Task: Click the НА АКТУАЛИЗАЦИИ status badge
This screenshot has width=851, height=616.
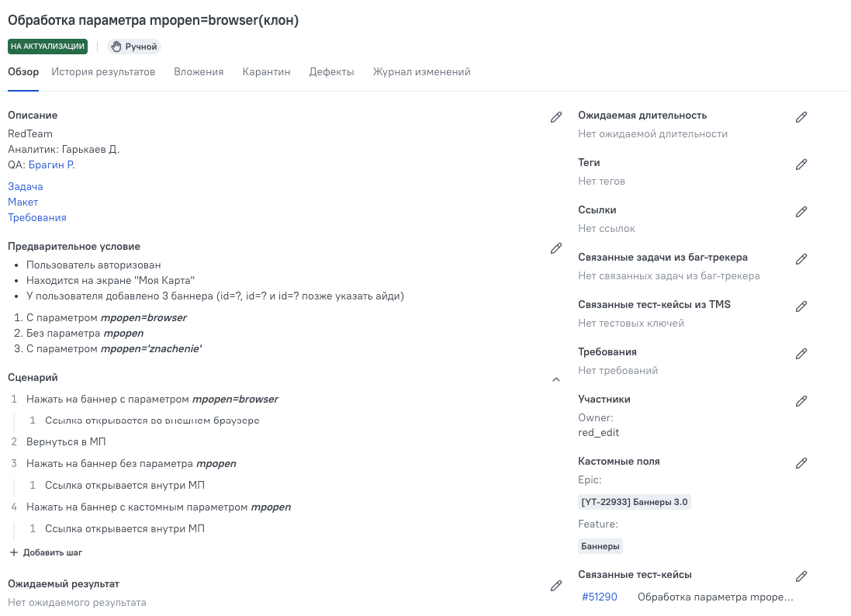Action: click(x=47, y=47)
